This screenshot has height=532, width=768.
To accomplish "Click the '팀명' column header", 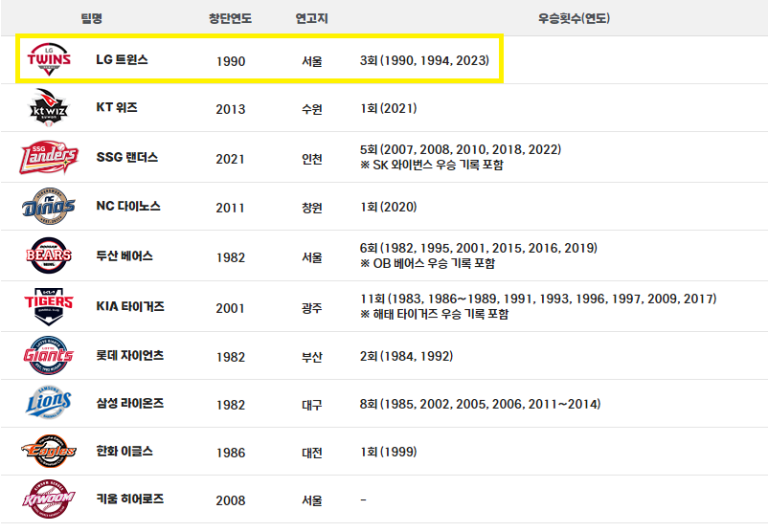I will (x=92, y=18).
